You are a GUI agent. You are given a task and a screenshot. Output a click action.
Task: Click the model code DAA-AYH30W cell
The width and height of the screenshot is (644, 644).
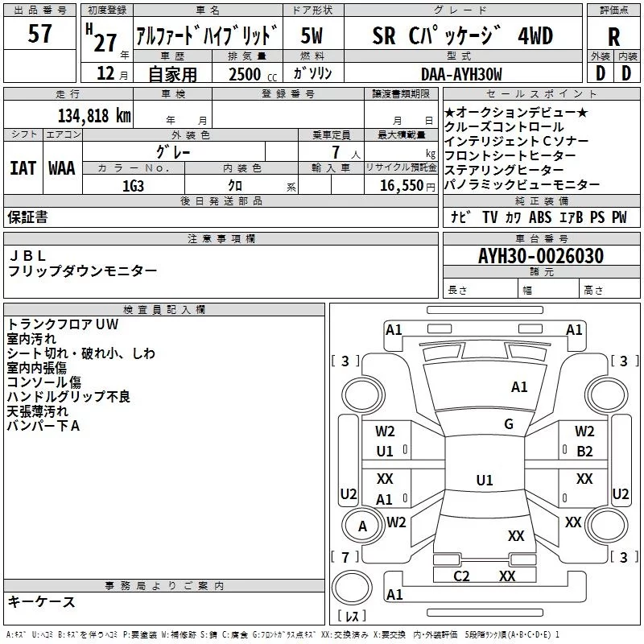[461, 74]
